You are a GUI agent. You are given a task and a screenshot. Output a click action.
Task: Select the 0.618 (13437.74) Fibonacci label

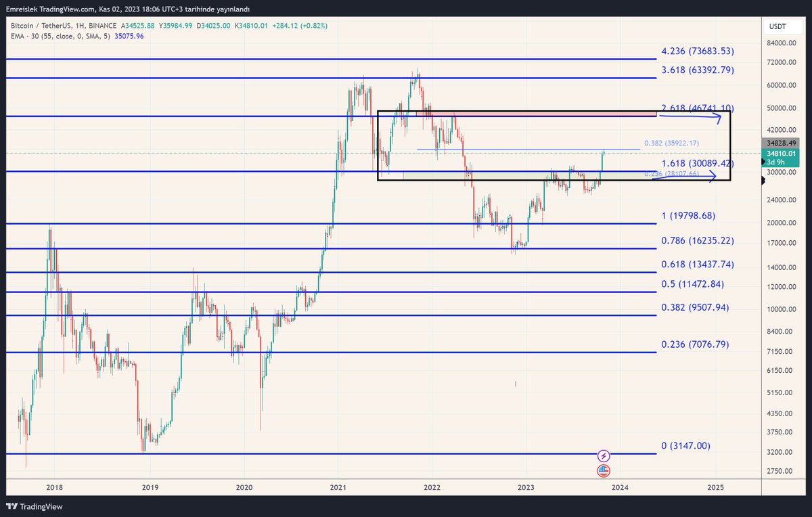tap(698, 265)
